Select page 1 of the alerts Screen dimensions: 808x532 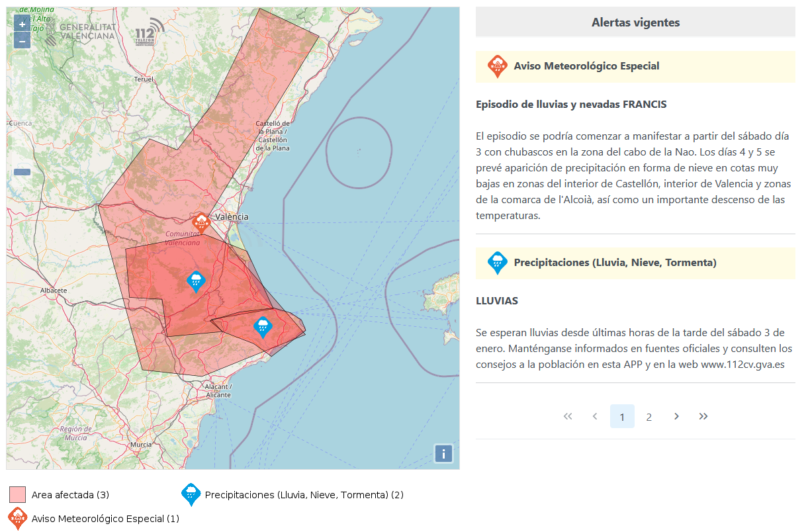click(622, 417)
